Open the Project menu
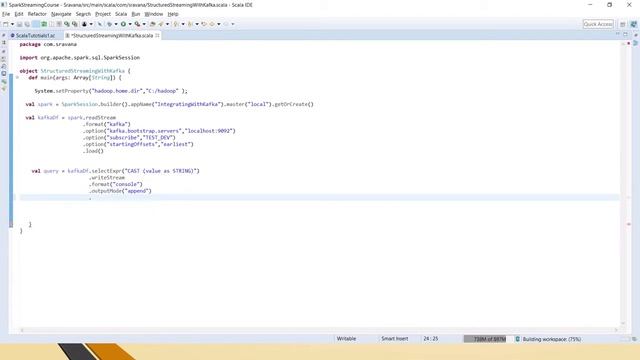Screen dimensions: 640x360 click(103, 14)
